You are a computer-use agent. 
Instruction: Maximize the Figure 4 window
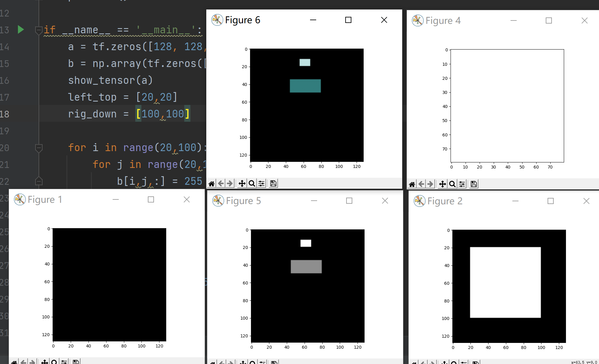549,20
